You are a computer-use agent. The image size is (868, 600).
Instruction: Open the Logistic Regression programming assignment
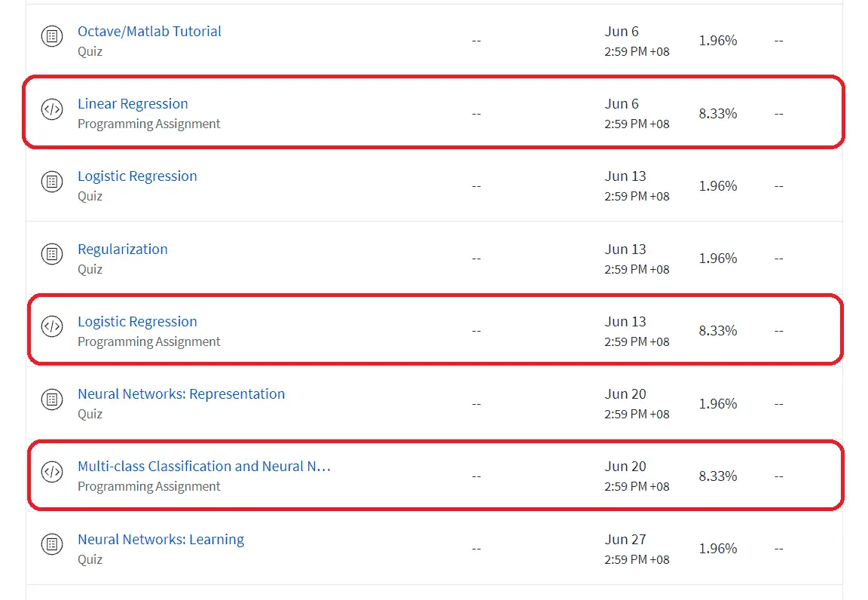click(x=137, y=321)
